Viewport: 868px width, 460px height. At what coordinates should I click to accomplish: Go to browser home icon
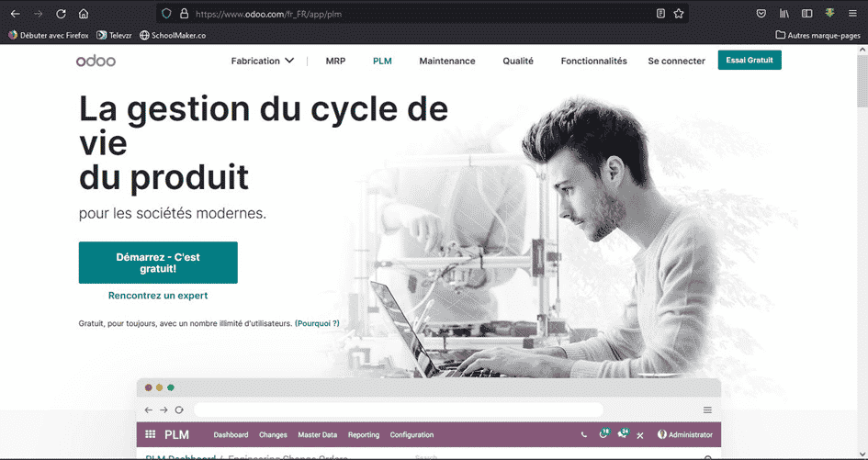click(83, 14)
